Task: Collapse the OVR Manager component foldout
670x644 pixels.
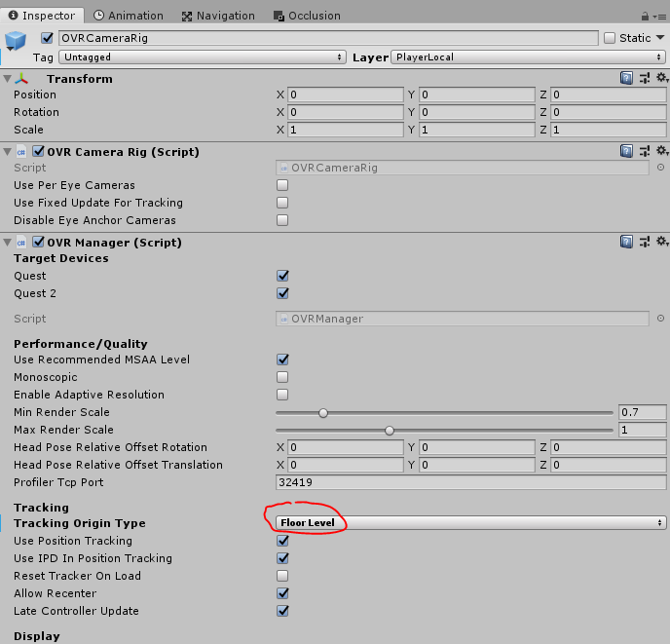Action: tap(7, 243)
